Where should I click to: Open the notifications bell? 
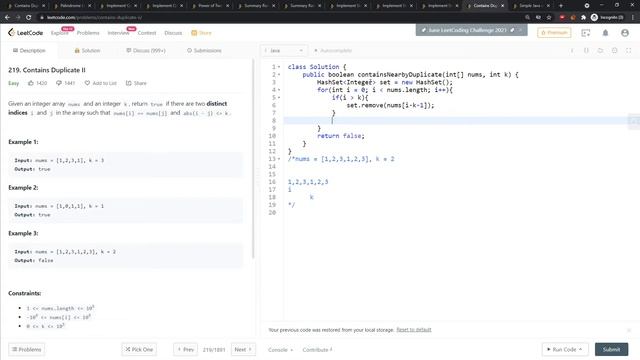(605, 33)
